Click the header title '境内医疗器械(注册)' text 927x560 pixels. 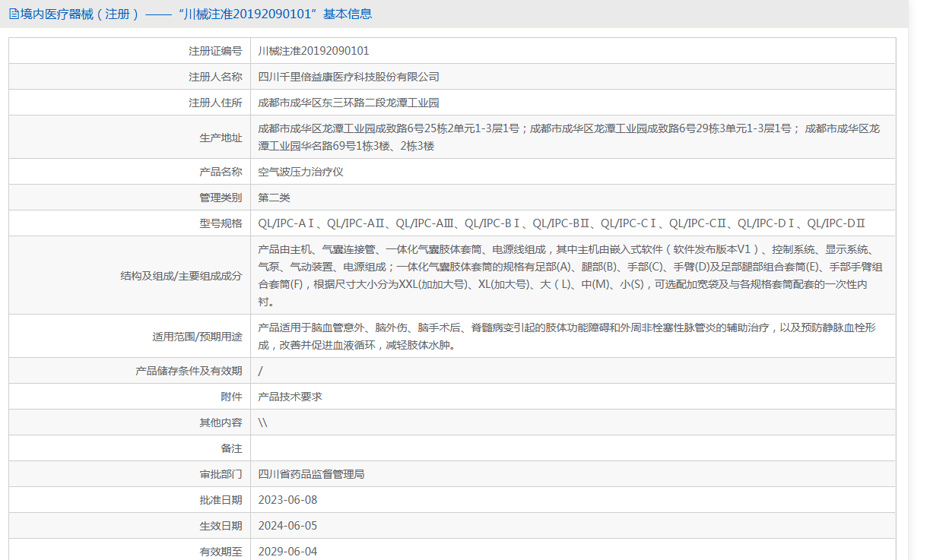click(80, 14)
